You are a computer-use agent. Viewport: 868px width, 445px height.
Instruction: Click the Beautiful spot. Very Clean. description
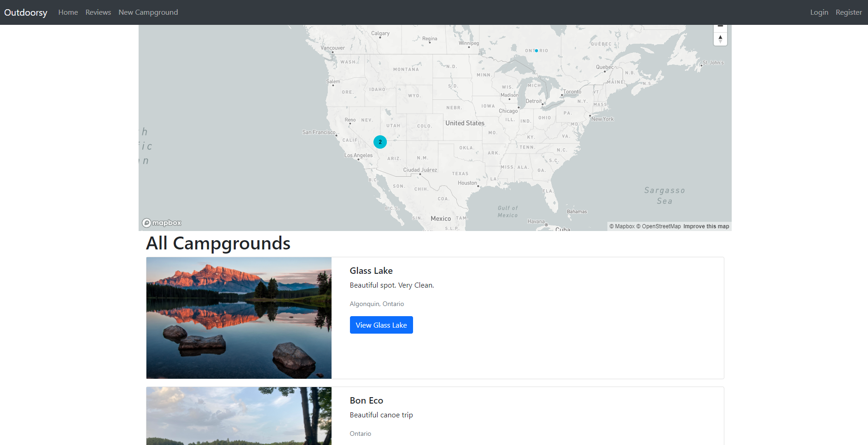(392, 285)
